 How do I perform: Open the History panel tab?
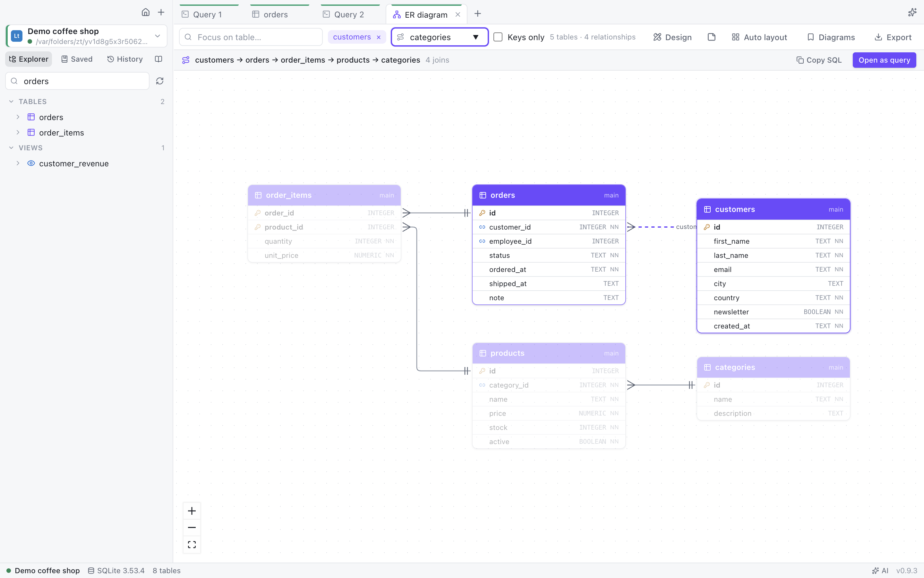tap(125, 59)
